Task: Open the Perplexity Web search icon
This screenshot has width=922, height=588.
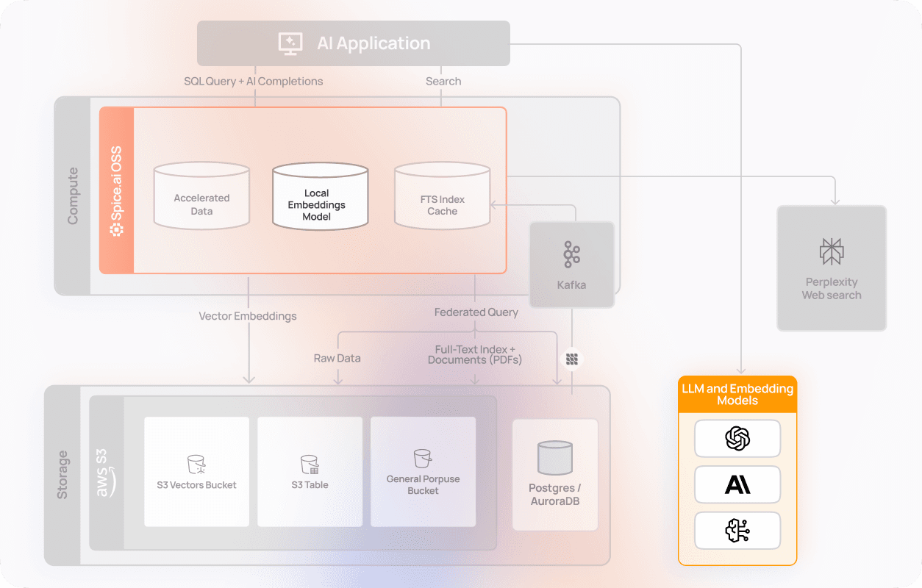Action: 832,251
